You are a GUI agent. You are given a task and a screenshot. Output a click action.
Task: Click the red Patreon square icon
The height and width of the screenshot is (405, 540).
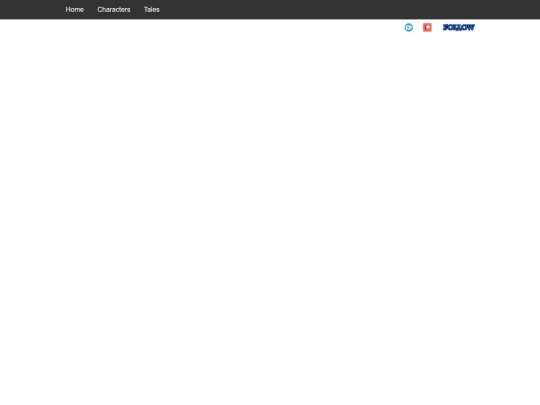tap(427, 28)
